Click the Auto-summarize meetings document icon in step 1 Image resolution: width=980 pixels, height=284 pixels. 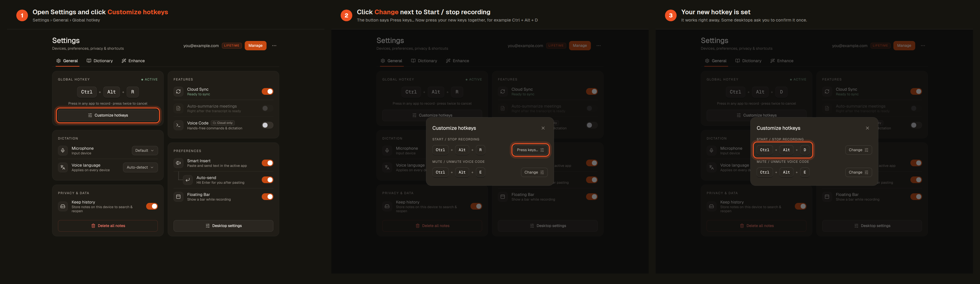click(178, 108)
